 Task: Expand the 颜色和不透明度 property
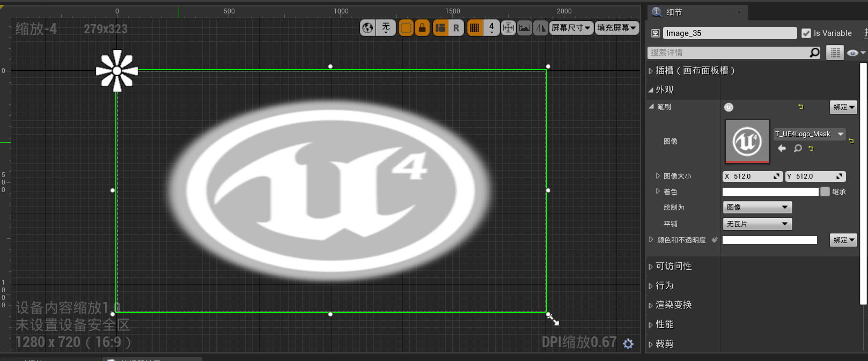(651, 240)
